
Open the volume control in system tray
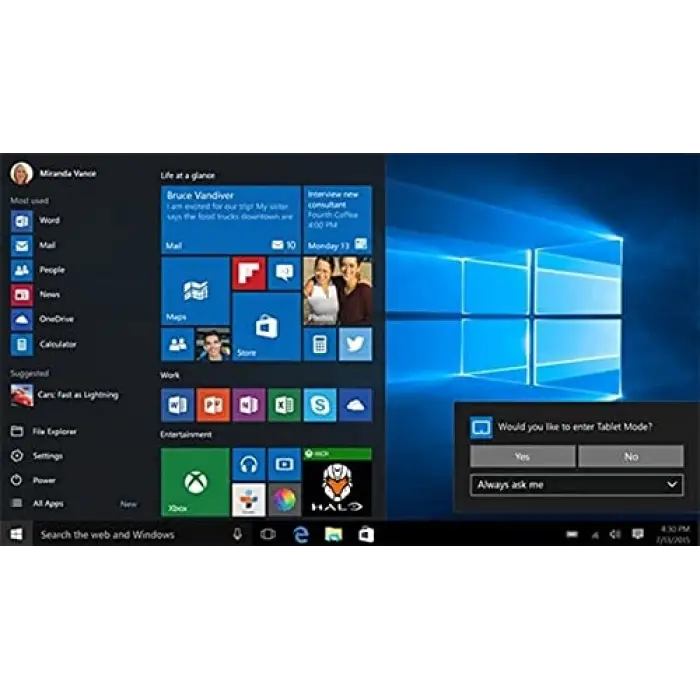coord(615,534)
